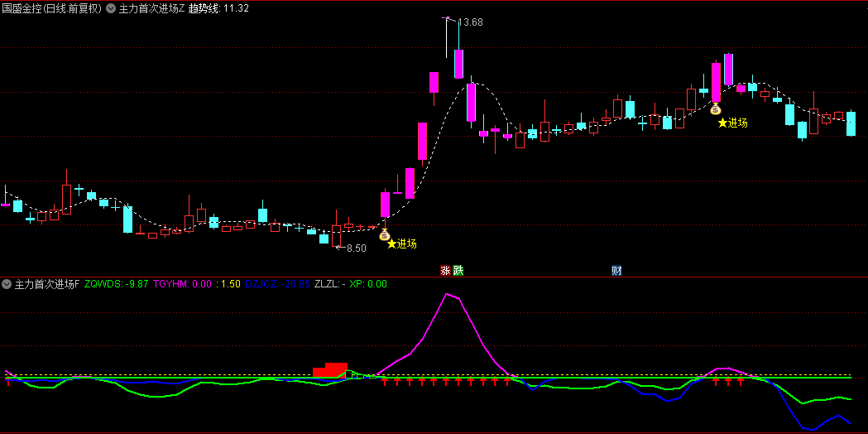Click the DZJCZ indicator value label
This screenshot has width=868, height=434.
click(277, 284)
